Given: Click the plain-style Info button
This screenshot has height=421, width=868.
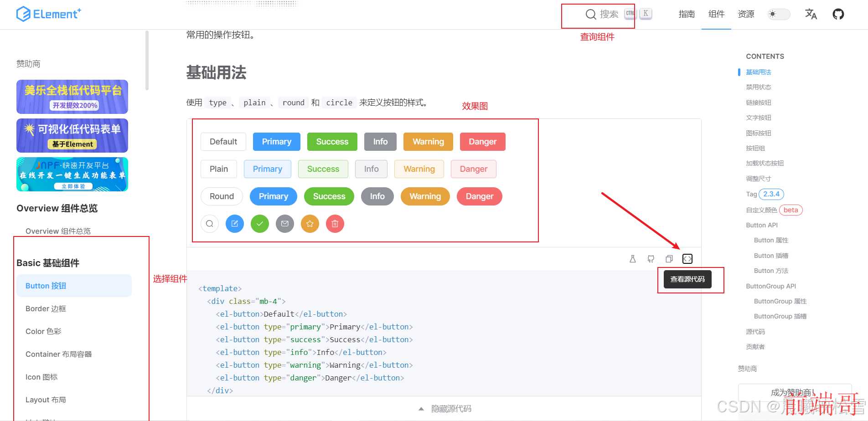Looking at the screenshot, I should tap(372, 169).
